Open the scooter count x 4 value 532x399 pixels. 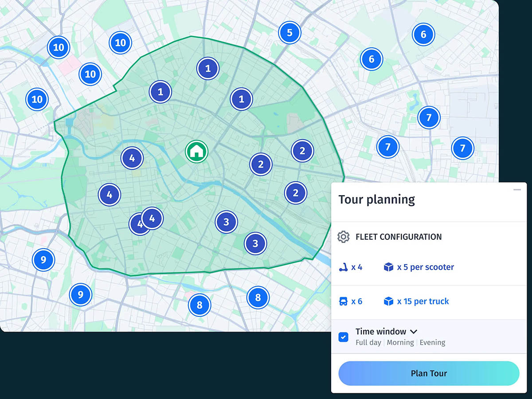(x=356, y=267)
